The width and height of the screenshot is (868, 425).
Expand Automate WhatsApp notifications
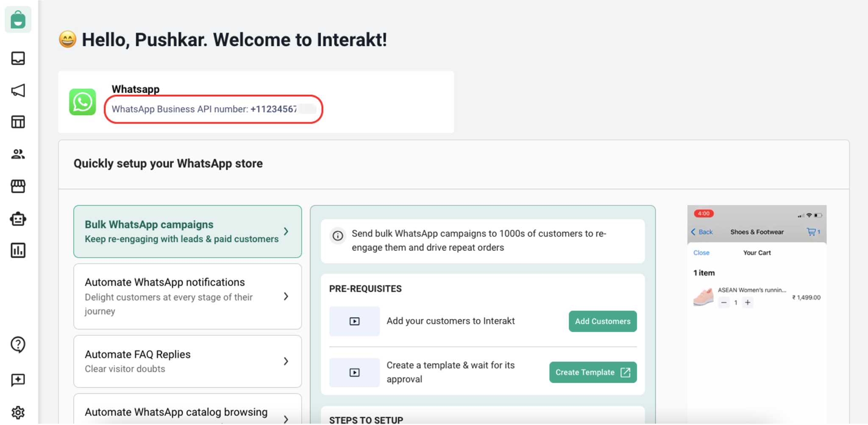[187, 296]
